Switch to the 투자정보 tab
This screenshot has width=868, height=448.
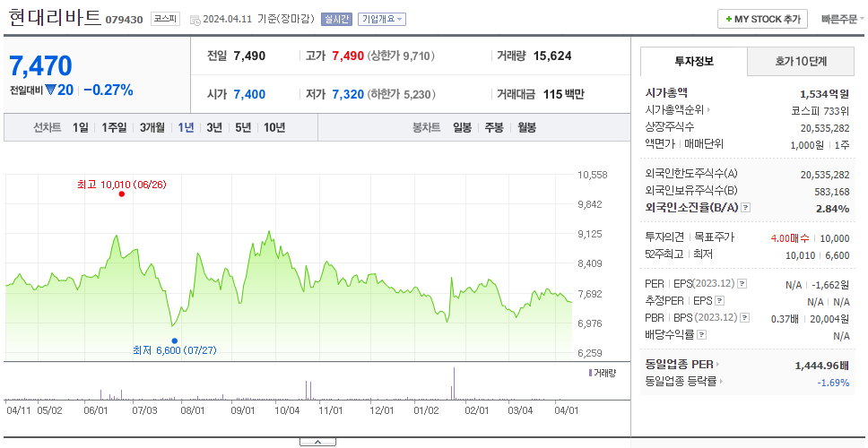[694, 62]
